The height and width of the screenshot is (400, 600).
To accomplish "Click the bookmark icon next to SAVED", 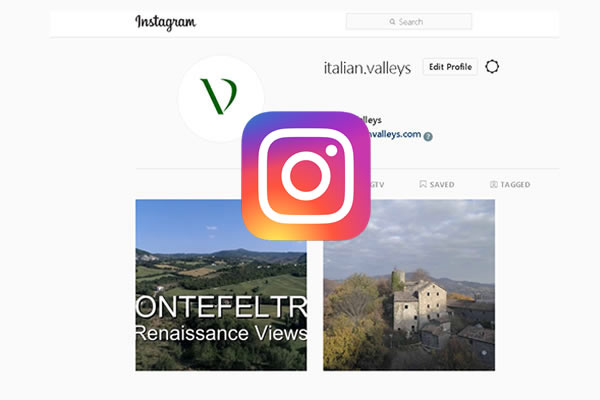I will (x=423, y=184).
